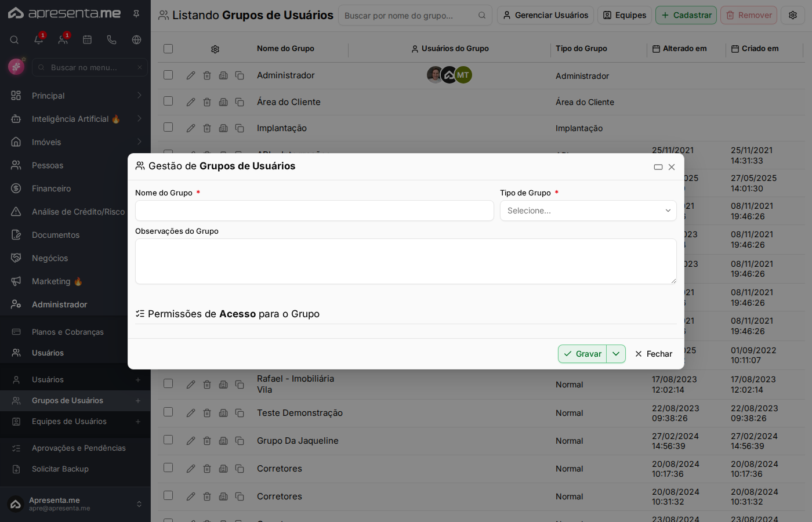Click the plus icon next to Grupos de Usuários
The width and height of the screenshot is (812, 522).
tap(138, 401)
